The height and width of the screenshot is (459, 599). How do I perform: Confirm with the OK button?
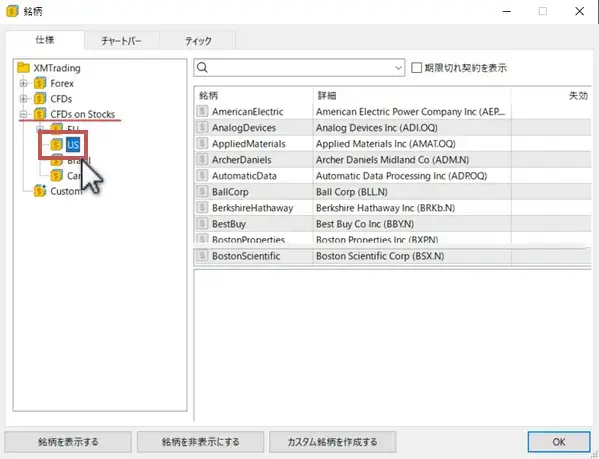[x=559, y=442]
